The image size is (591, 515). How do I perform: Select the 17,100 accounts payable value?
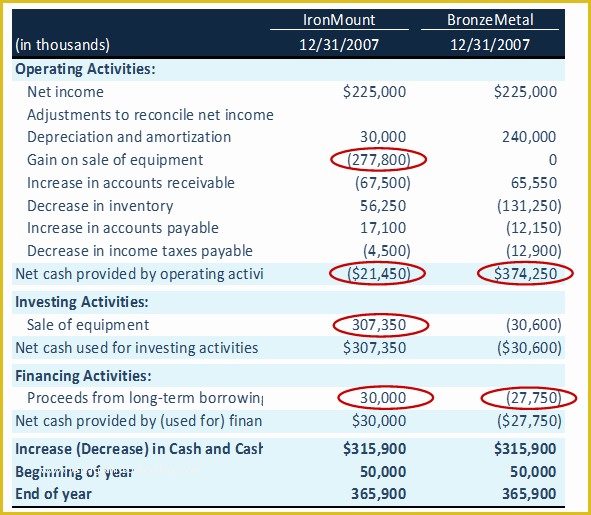[x=383, y=228]
